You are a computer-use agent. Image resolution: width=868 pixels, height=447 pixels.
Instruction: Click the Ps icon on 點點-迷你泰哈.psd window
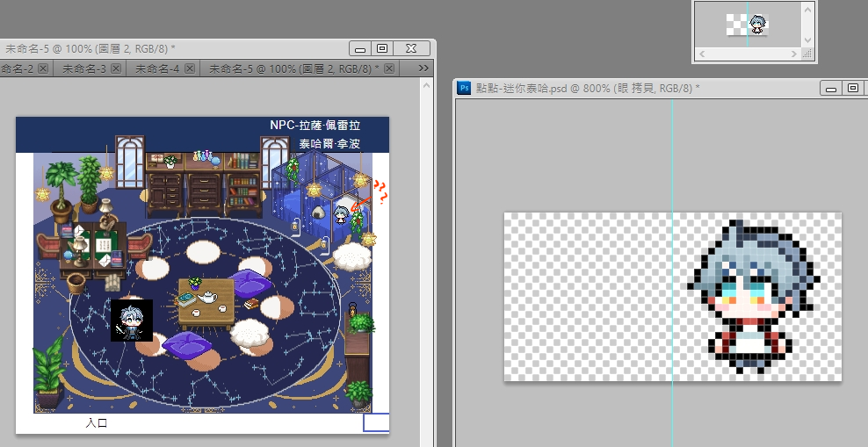465,88
